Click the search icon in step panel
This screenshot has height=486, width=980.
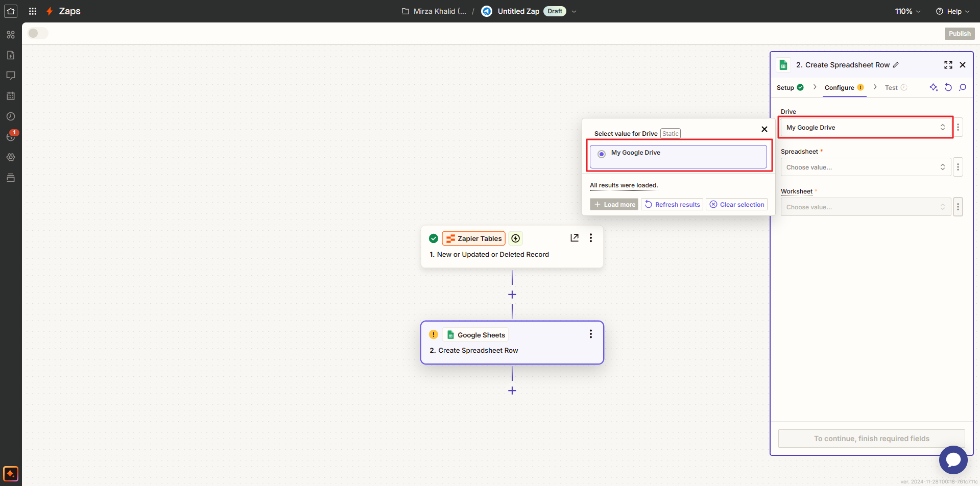pos(963,87)
